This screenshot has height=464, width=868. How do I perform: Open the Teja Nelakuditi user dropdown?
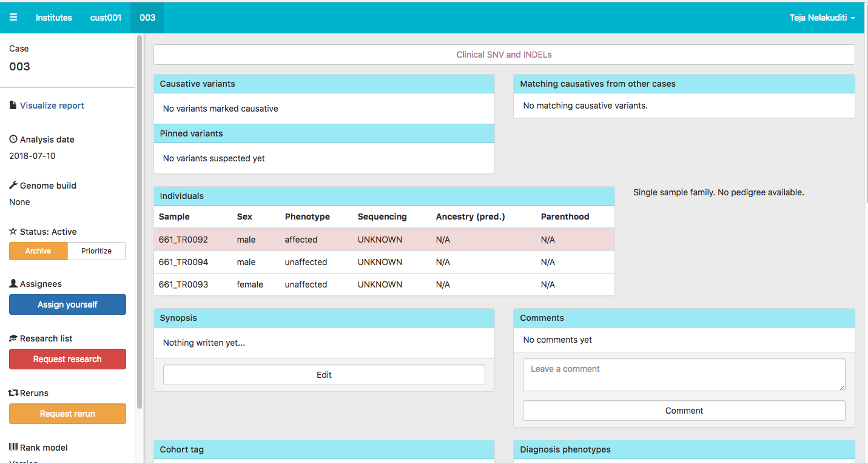pyautogui.click(x=822, y=17)
